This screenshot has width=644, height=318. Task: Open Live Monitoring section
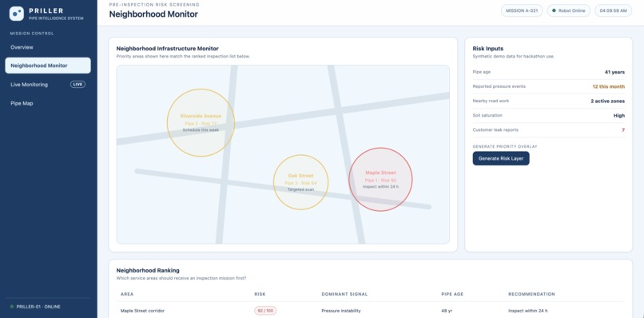tap(29, 84)
